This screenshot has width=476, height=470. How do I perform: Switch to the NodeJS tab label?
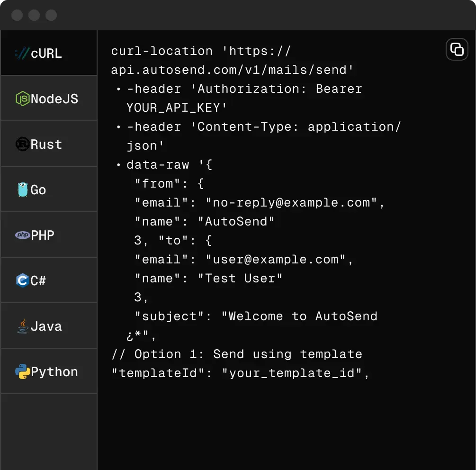(x=54, y=99)
